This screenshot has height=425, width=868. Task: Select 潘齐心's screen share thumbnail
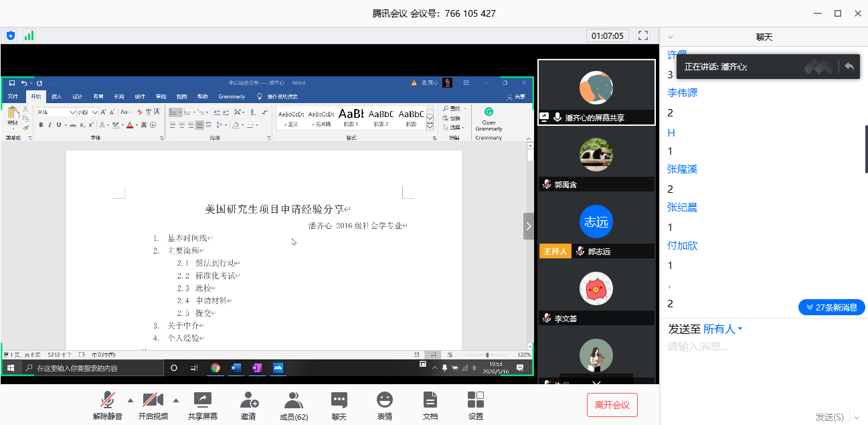pyautogui.click(x=596, y=92)
